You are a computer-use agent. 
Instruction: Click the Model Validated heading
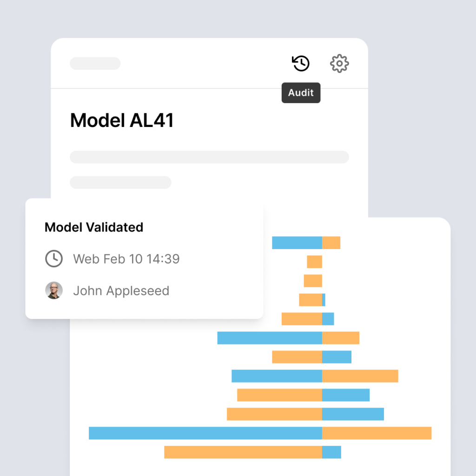coord(94,227)
